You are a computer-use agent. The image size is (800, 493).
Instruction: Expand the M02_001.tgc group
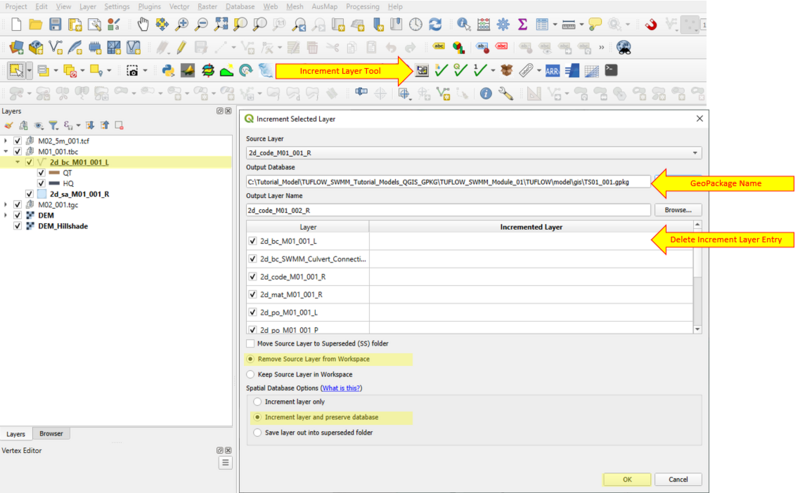click(6, 205)
